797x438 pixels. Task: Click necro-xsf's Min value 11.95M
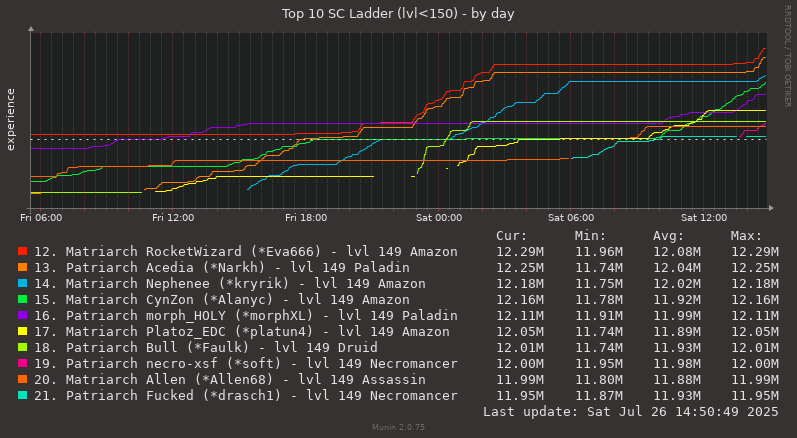pos(599,363)
